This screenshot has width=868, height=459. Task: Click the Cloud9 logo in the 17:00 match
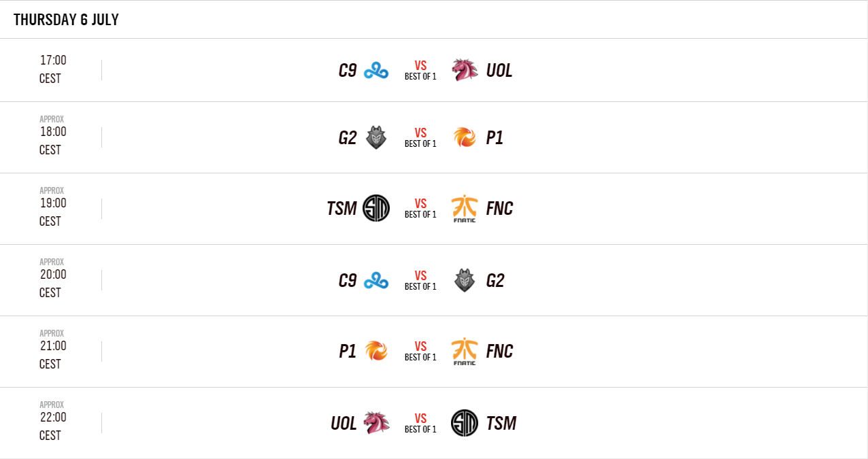pos(375,70)
